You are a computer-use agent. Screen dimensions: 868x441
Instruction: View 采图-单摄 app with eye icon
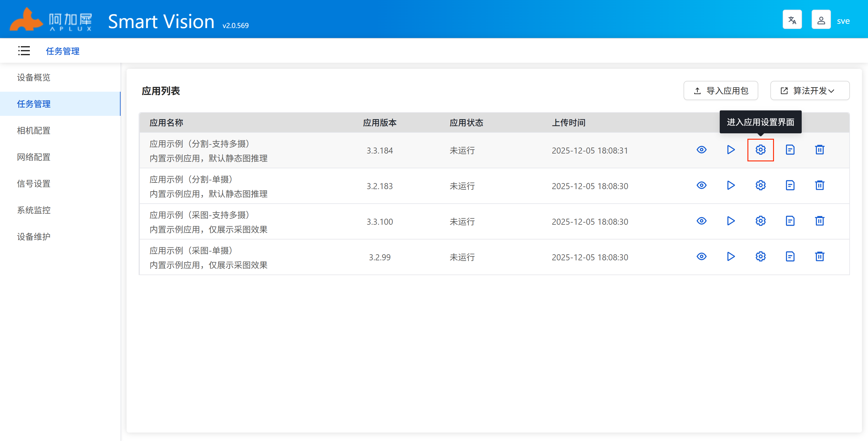(701, 257)
